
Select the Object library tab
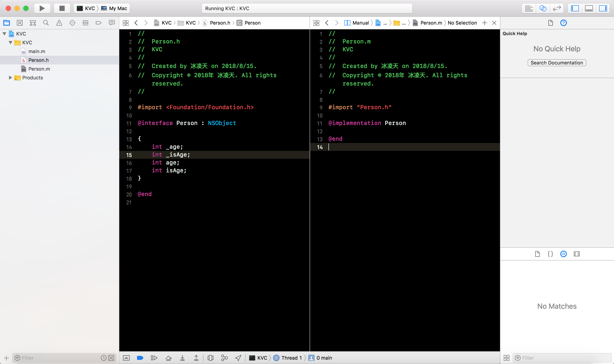(x=563, y=254)
